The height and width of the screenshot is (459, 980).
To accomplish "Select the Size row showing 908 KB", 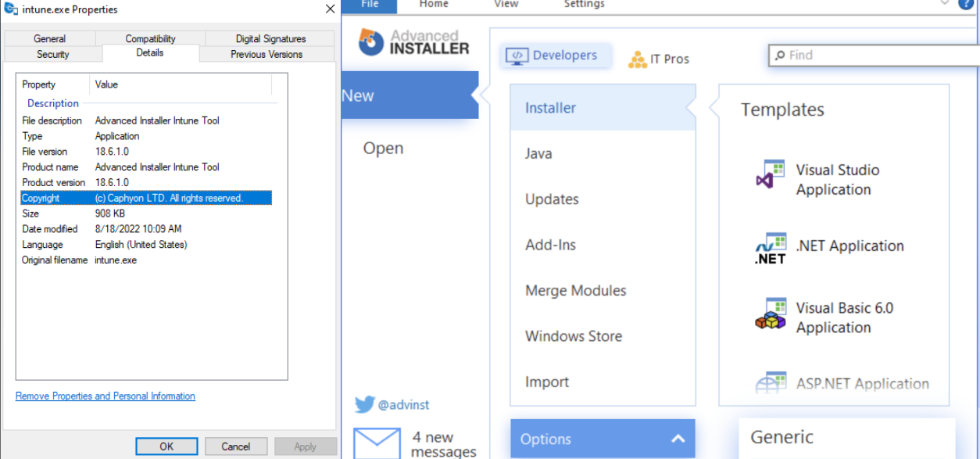I will point(146,213).
